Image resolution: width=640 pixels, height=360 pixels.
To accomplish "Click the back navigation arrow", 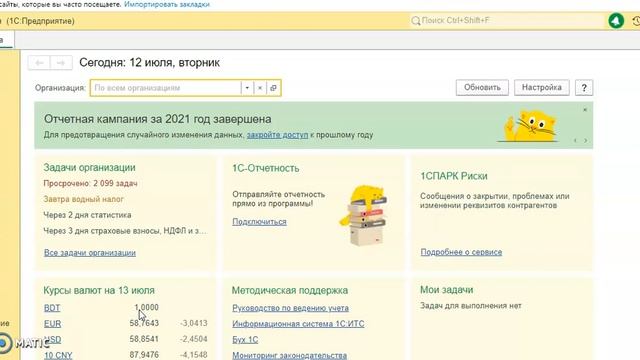I will point(39,63).
